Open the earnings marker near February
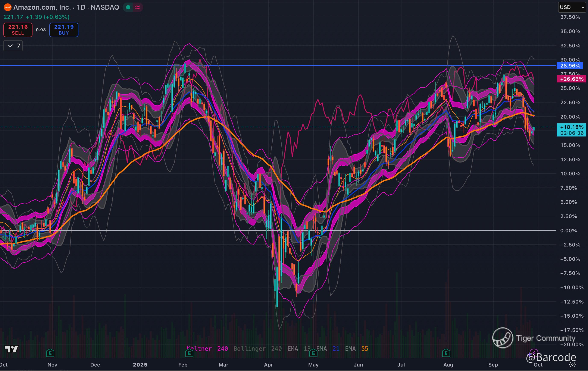 click(189, 353)
